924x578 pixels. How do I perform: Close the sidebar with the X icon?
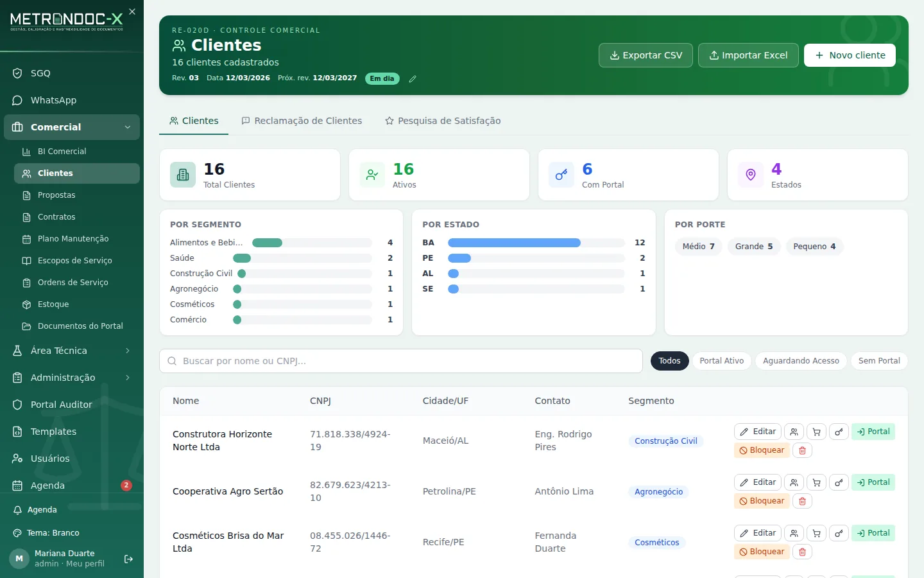pos(132,12)
